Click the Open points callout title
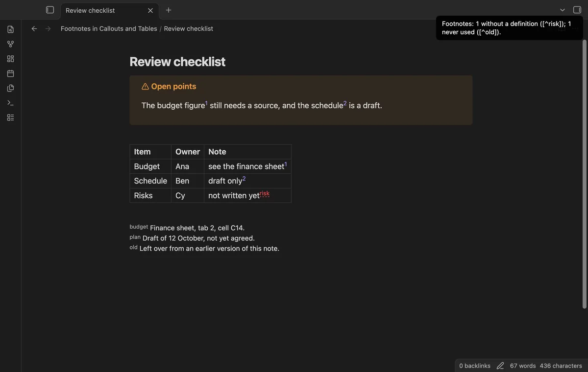 click(173, 86)
